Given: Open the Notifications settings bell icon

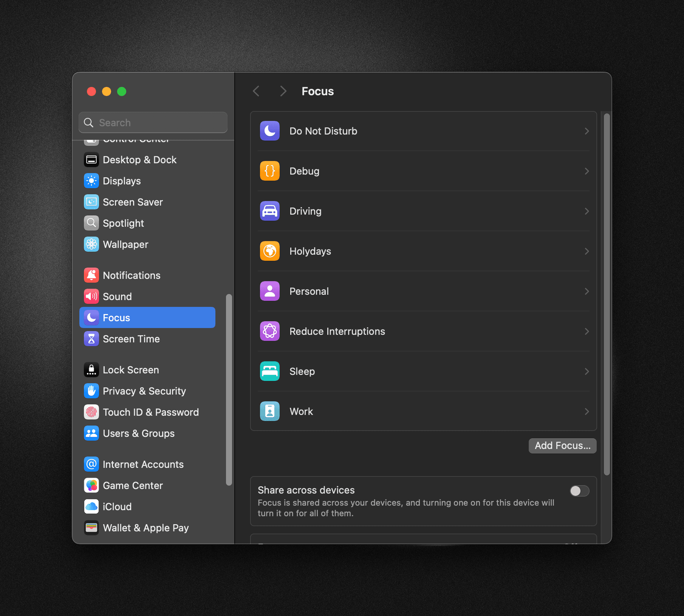Looking at the screenshot, I should point(91,275).
